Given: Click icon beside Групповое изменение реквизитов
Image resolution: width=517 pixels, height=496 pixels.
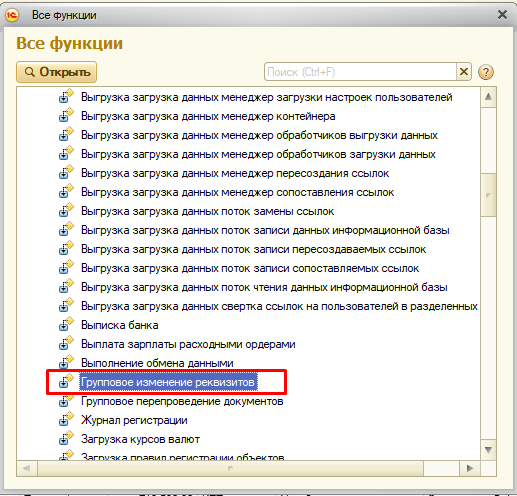Looking at the screenshot, I should [66, 382].
